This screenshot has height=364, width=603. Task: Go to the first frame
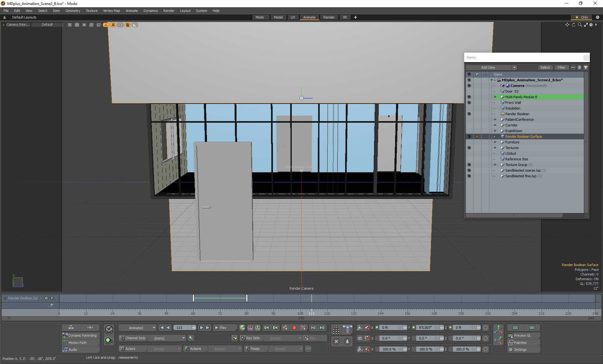[161, 328]
